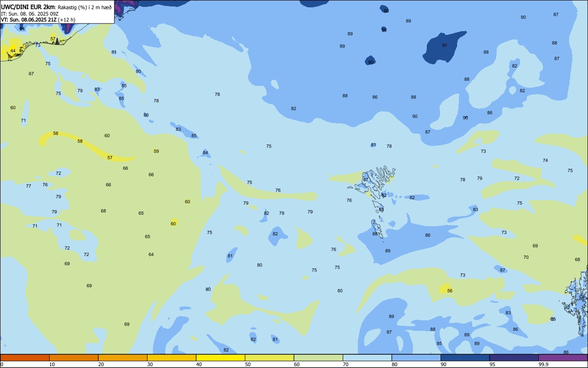Click the value 56 on the yellow spot

(x=450, y=290)
